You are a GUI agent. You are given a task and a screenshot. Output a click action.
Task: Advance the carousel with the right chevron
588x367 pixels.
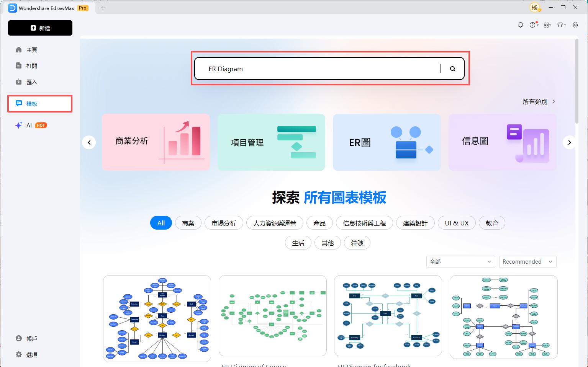coord(570,142)
